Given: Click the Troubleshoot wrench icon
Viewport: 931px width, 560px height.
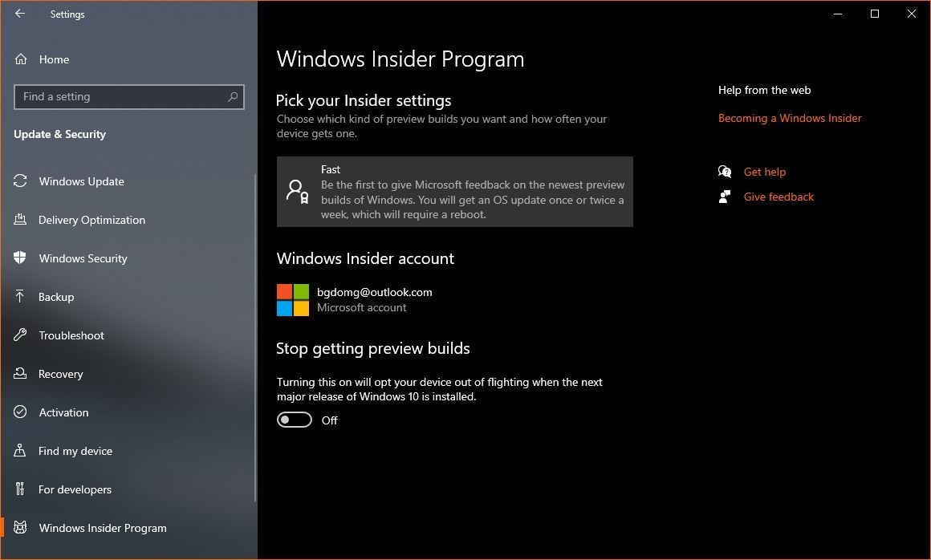Looking at the screenshot, I should point(20,335).
